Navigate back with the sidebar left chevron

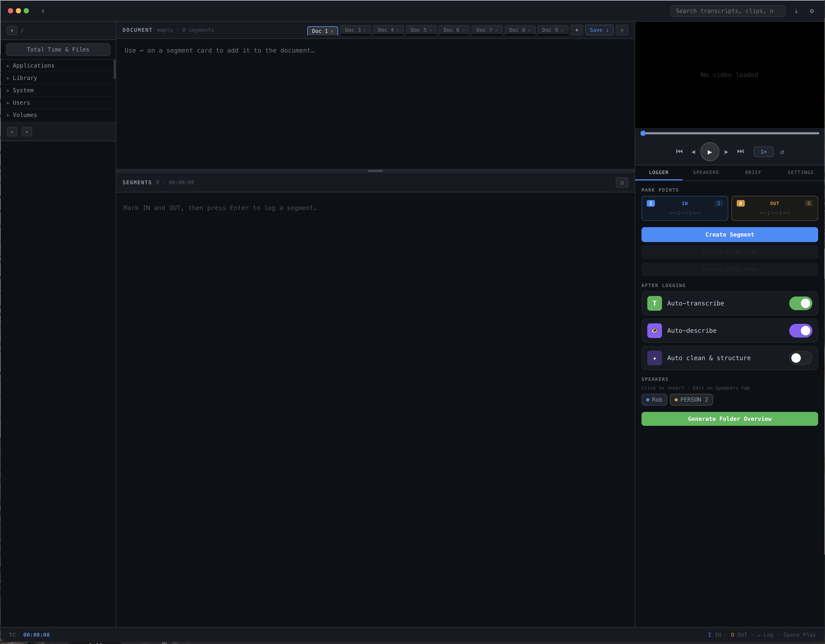(12, 132)
